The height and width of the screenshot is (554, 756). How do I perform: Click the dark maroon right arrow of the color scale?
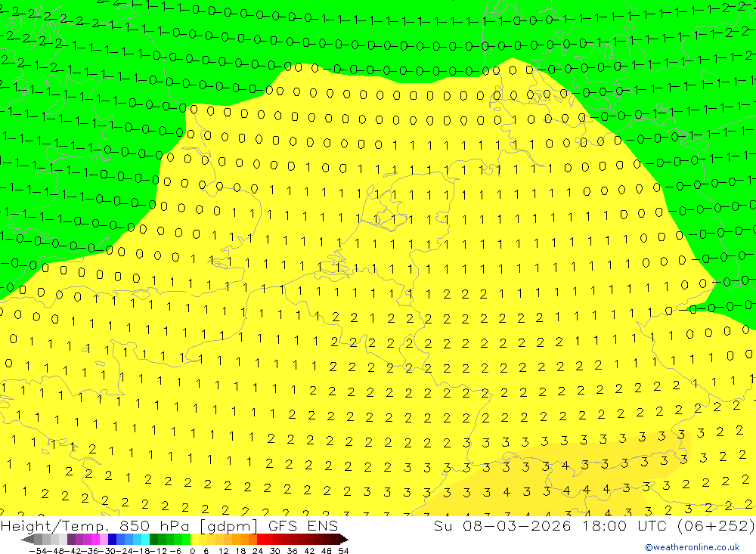pyautogui.click(x=344, y=540)
